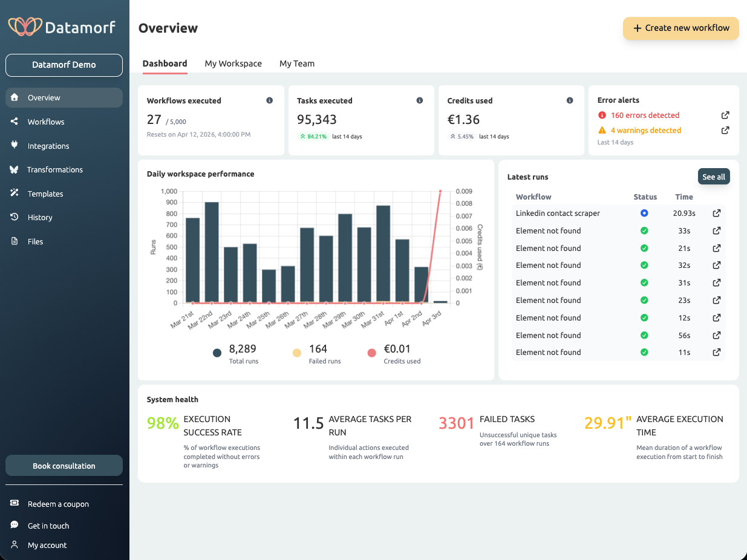
Task: Click info icon on Tasks executed card
Action: coord(420,100)
